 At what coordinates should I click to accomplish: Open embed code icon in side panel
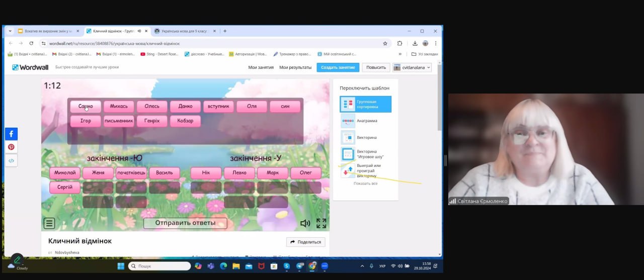(x=11, y=161)
